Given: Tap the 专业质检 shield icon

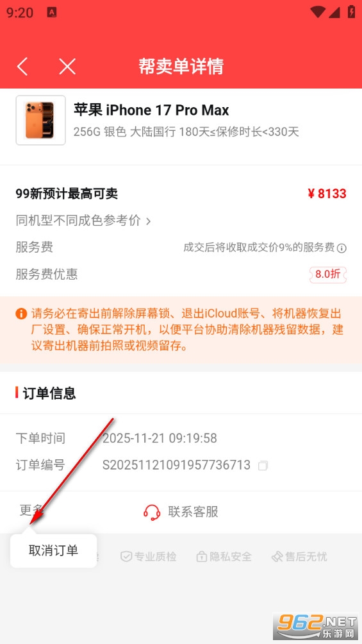Looking at the screenshot, I should pyautogui.click(x=126, y=557).
